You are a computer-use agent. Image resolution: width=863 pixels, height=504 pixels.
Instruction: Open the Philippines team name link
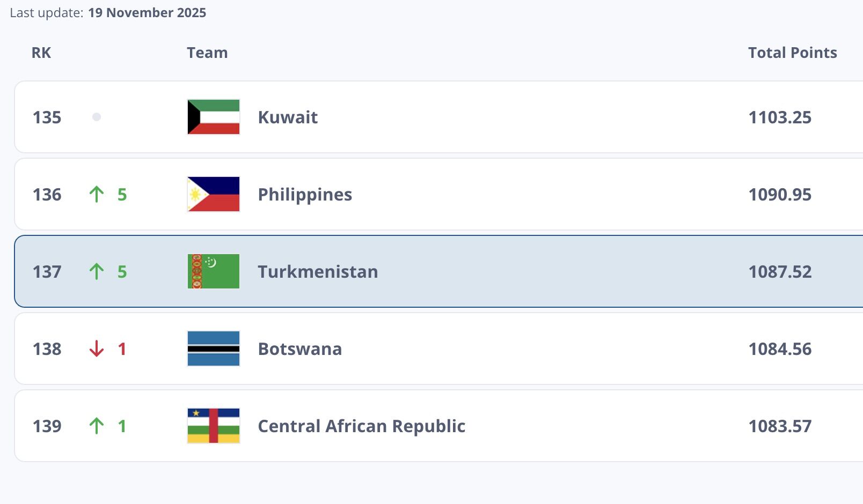tap(305, 194)
